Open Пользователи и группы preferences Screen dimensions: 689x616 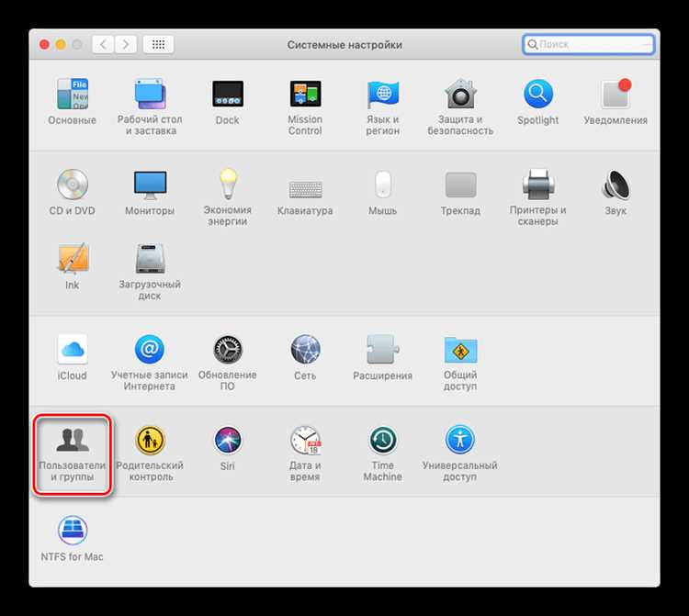point(72,454)
